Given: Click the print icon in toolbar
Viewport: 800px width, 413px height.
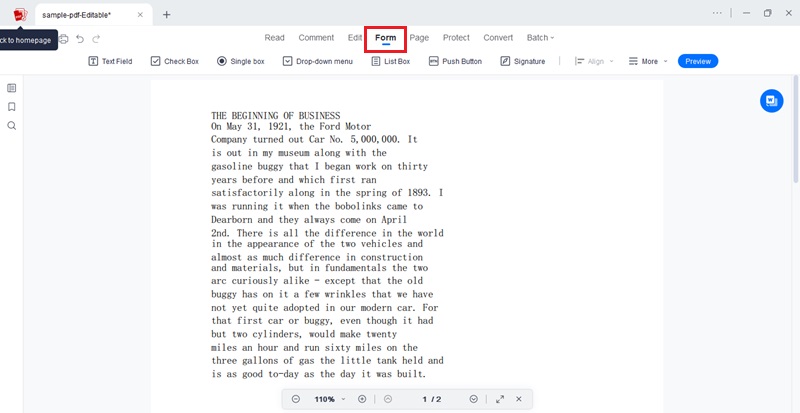Looking at the screenshot, I should tap(64, 39).
